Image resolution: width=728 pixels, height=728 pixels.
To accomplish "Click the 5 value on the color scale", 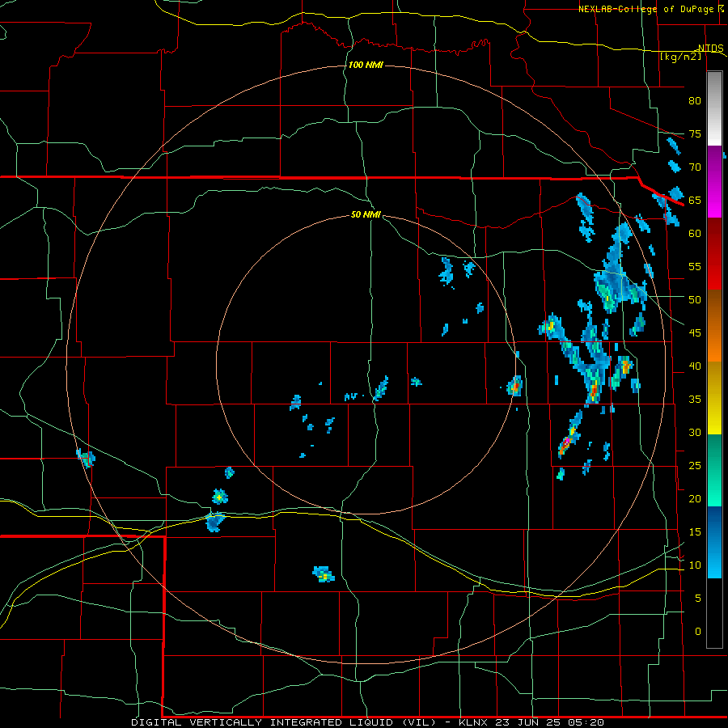I will click(x=698, y=599).
